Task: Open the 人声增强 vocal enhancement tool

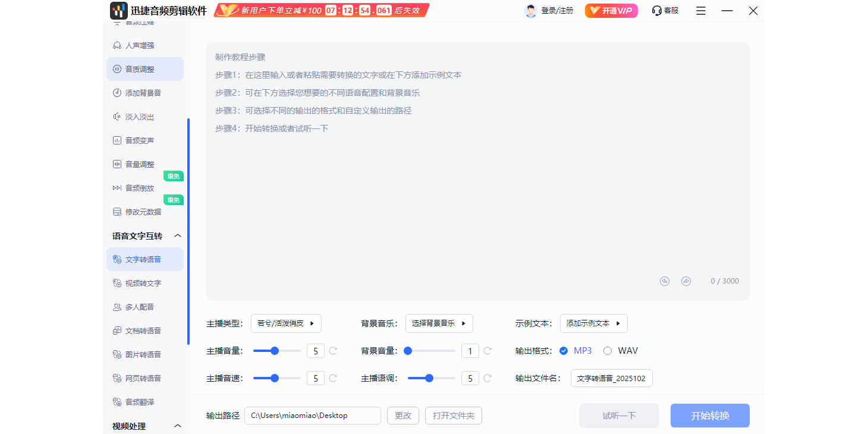Action: pyautogui.click(x=138, y=45)
